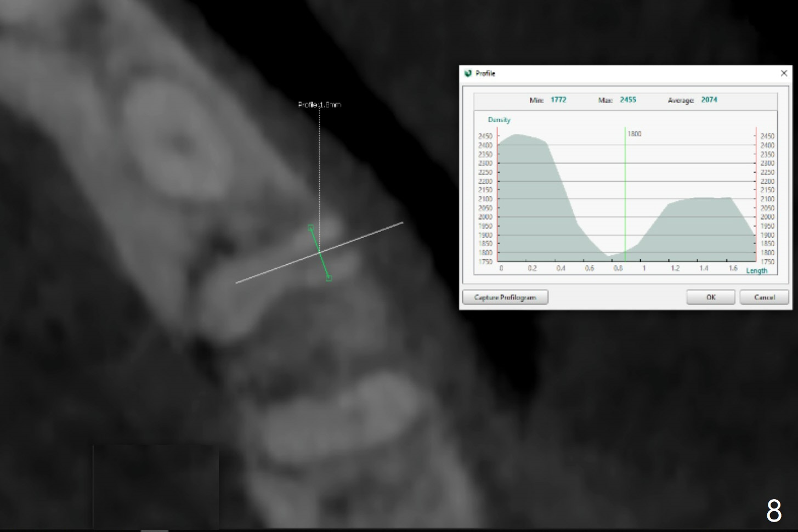The width and height of the screenshot is (798, 532).
Task: Click the Length axis label in graph
Action: click(x=756, y=270)
